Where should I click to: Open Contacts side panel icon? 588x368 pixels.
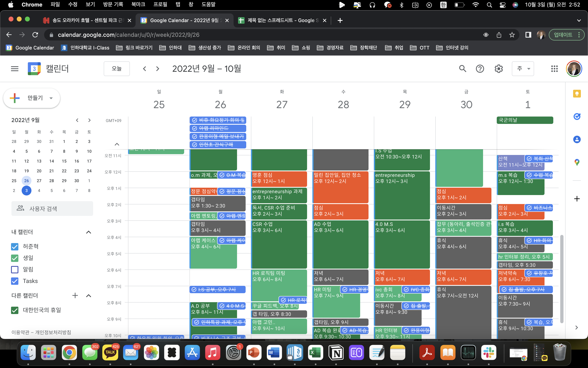point(577,139)
